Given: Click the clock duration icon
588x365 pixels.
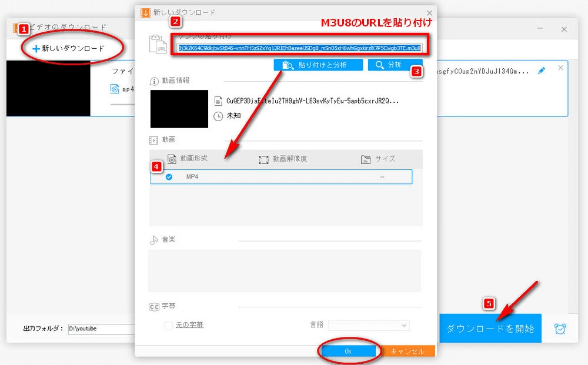Looking at the screenshot, I should click(x=218, y=116).
